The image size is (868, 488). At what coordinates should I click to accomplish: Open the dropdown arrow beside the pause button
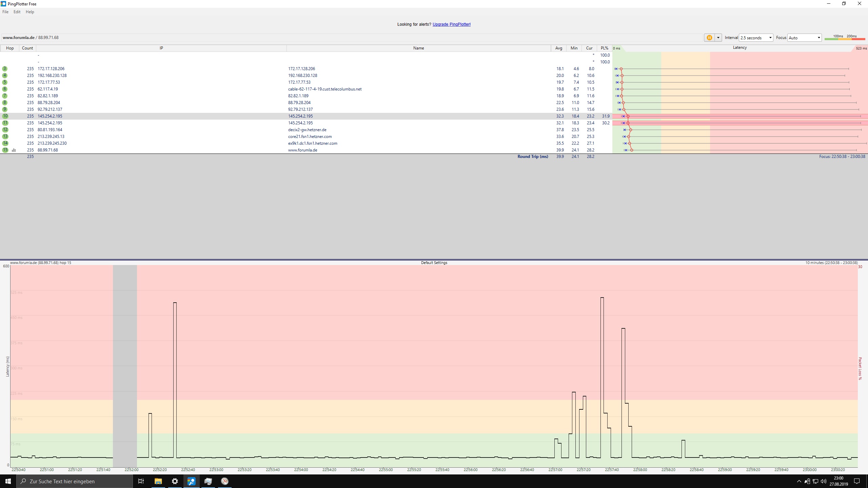tap(718, 38)
